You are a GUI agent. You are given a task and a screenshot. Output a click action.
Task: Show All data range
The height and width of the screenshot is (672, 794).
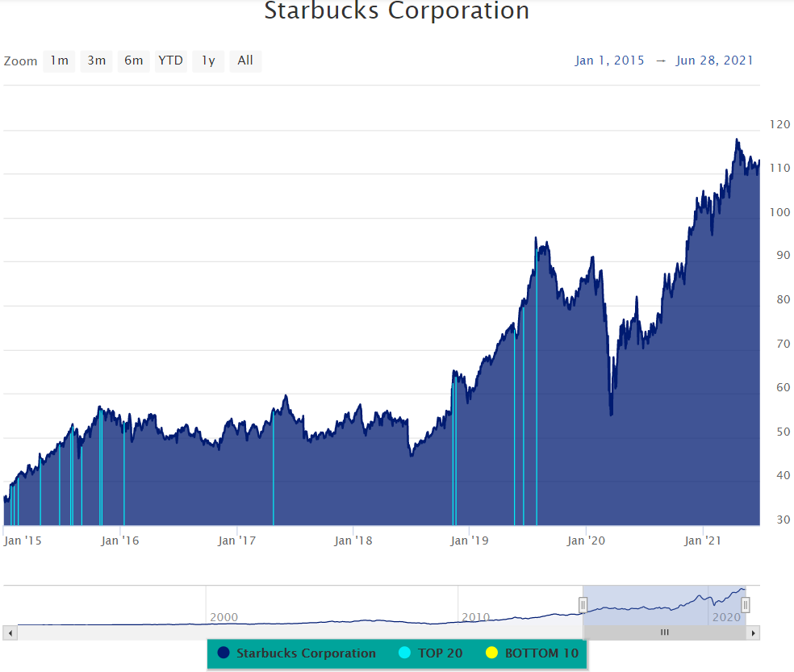tap(245, 61)
